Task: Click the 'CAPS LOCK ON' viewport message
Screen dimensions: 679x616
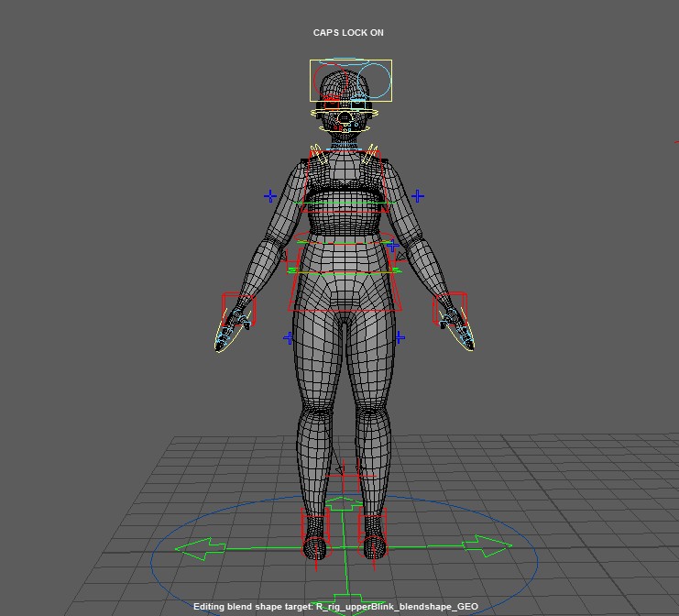Action: click(x=348, y=33)
